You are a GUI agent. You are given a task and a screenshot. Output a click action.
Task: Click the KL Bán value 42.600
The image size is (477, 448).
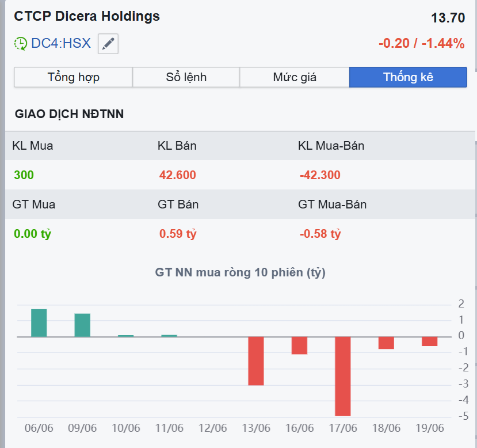pos(177,175)
